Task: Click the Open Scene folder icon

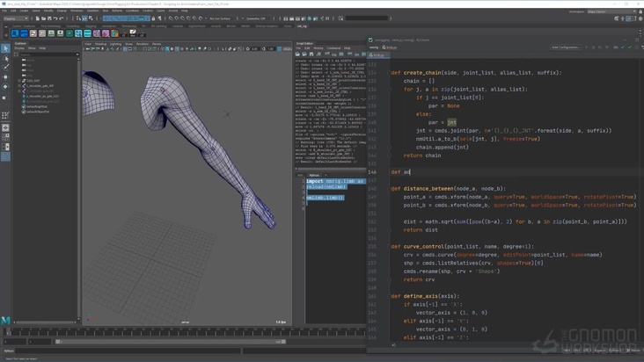Action: 43,18
